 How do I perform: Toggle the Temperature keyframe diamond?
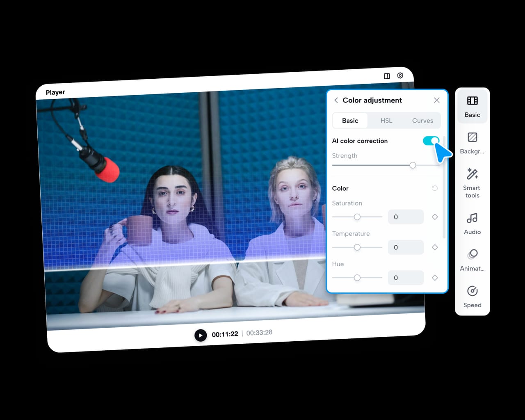(435, 247)
